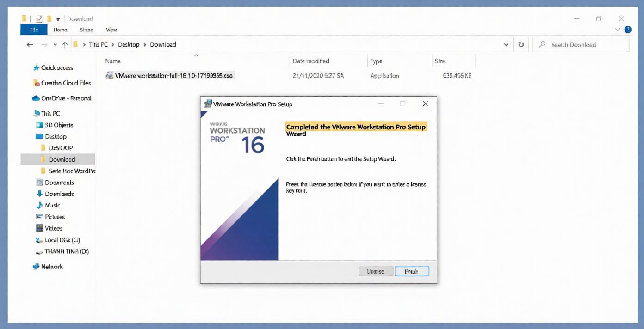This screenshot has width=644, height=329.
Task: Open the File ribbon tab
Action: coord(34,30)
